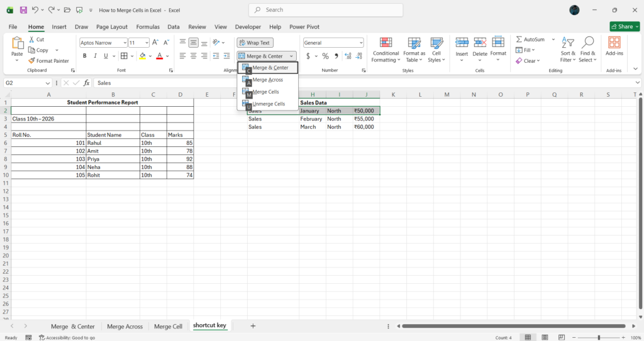Open the Fill Color dropdown arrow
Viewport: 644px width, 341px height.
(150, 56)
